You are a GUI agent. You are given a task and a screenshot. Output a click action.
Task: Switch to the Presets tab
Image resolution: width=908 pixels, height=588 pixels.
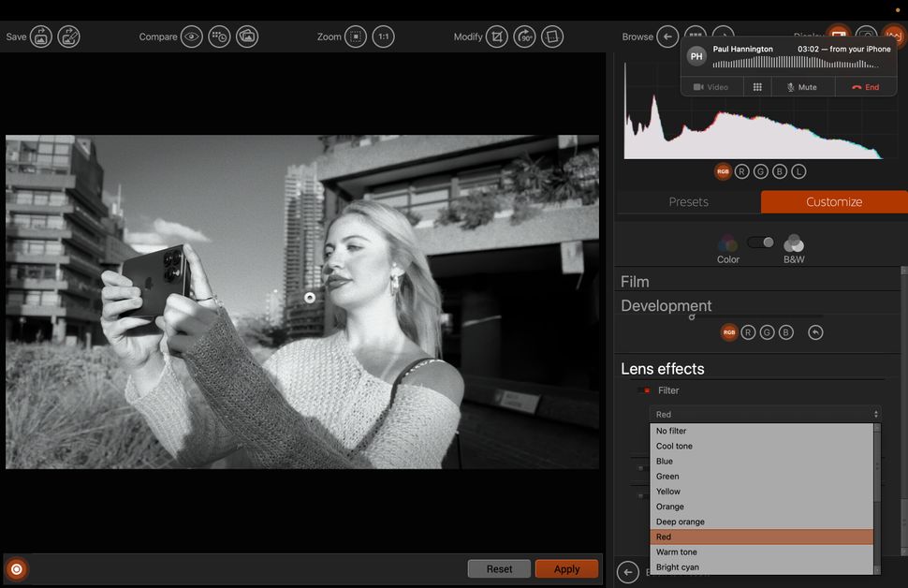coord(689,201)
